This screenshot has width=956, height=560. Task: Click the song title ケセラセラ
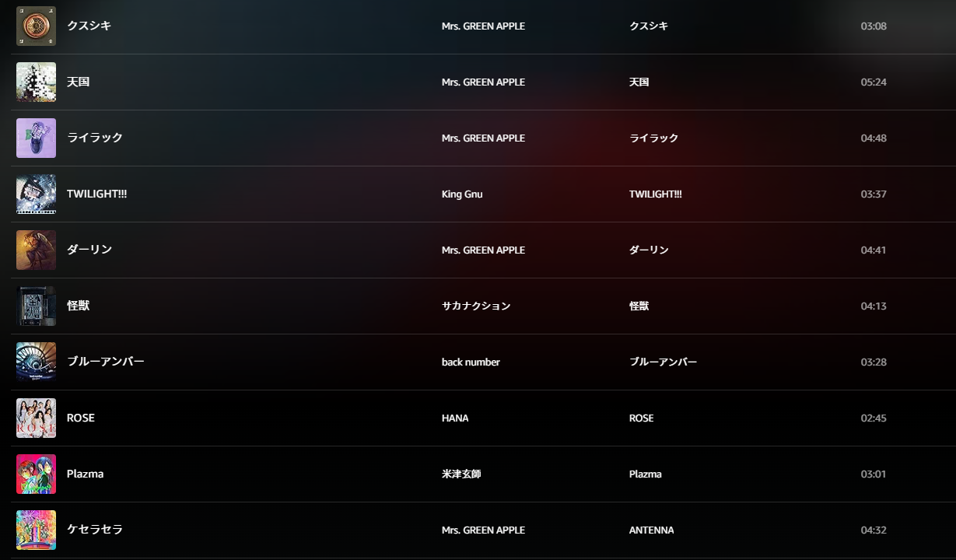click(95, 530)
